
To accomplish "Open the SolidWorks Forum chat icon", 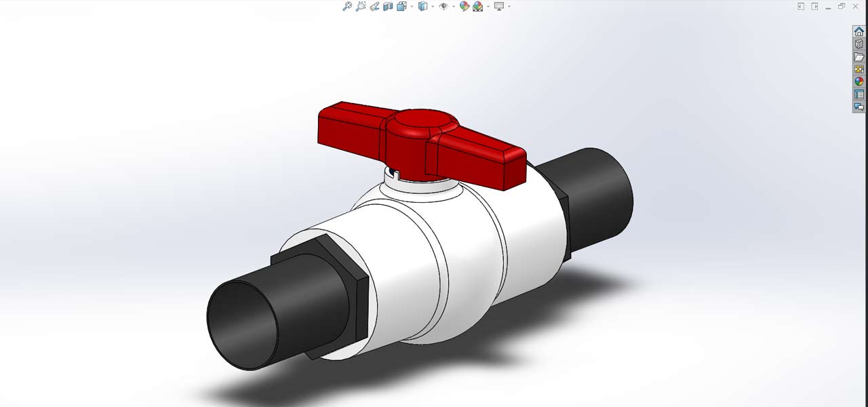I will 859,106.
